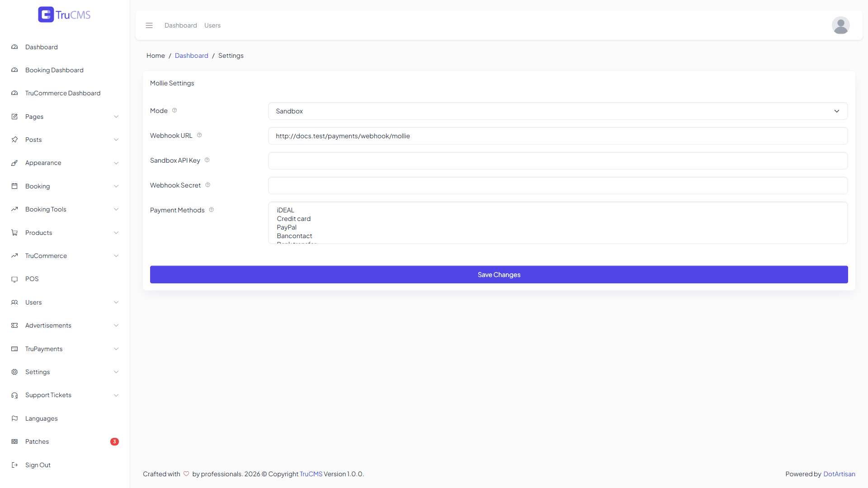
Task: Expand the Appearance sidebar menu
Action: pos(65,163)
